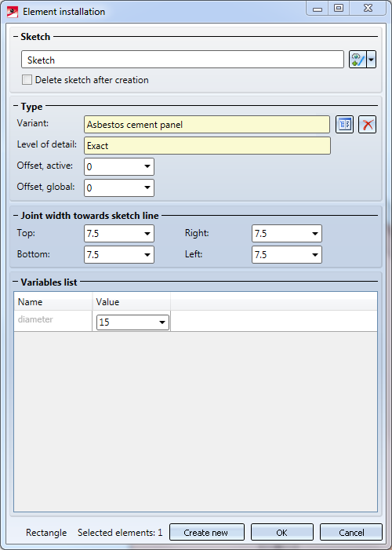Open the arrow next to sketch icon

(x=372, y=60)
